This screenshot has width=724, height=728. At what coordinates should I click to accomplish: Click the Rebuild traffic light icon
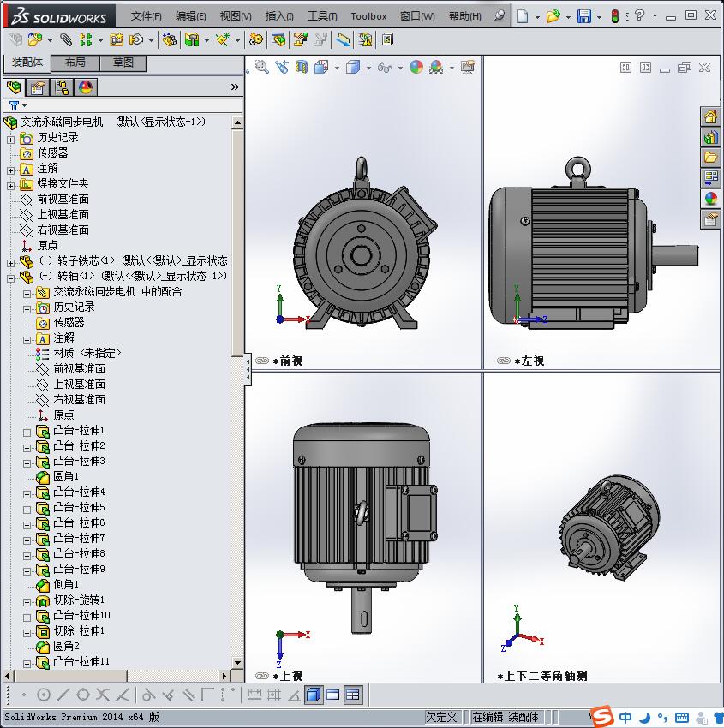point(615,16)
